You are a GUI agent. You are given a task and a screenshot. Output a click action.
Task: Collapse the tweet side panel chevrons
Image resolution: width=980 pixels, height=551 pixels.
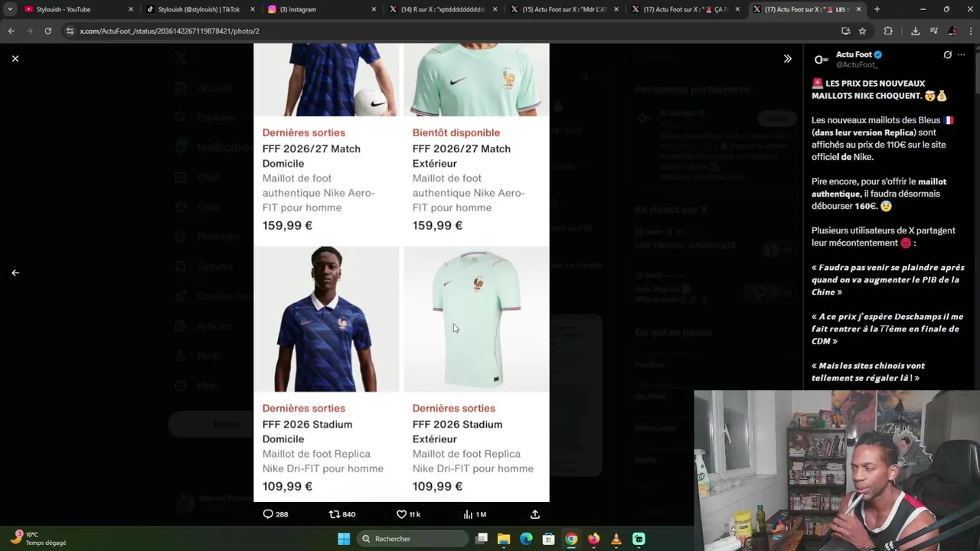[787, 58]
